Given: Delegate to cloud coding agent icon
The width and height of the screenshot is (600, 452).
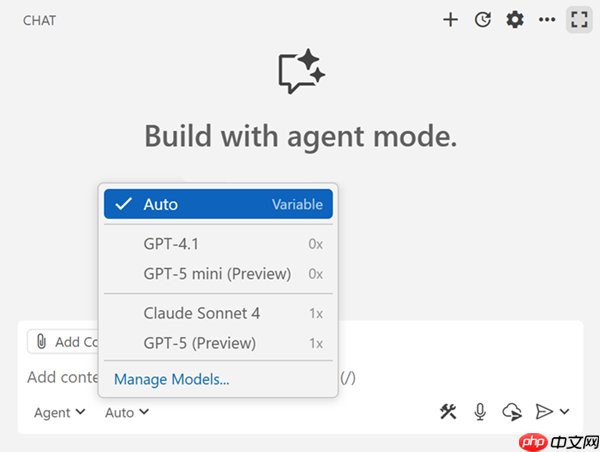Looking at the screenshot, I should 512,412.
